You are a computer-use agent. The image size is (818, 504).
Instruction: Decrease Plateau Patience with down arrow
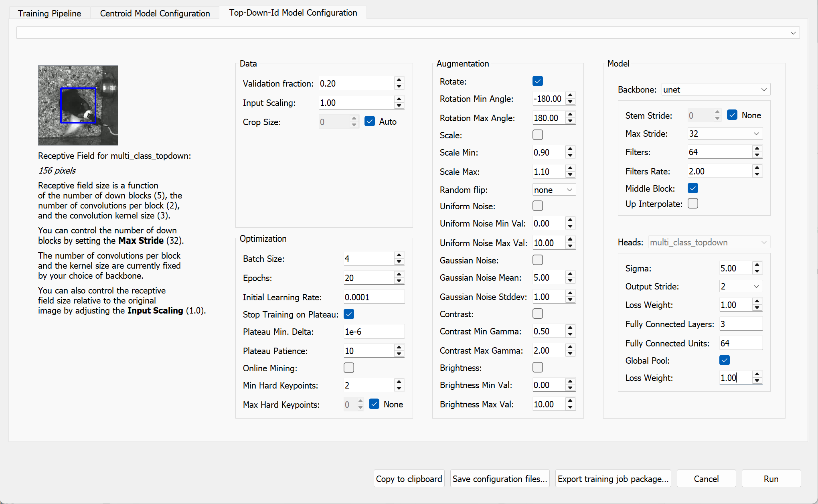[x=399, y=354]
